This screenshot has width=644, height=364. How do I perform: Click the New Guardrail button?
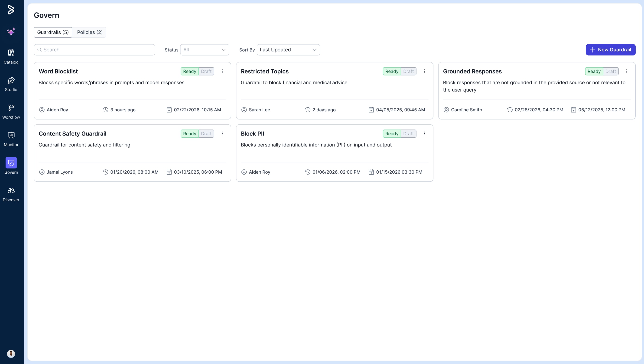pos(610,50)
